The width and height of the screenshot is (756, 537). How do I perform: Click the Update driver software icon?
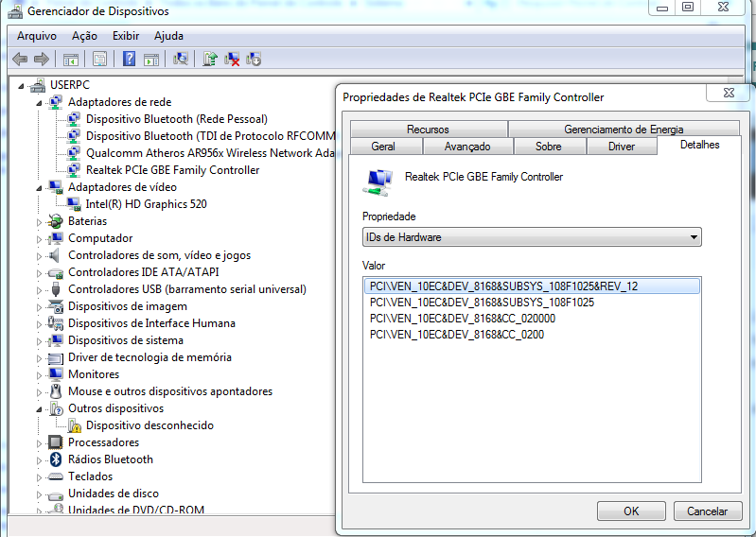(x=210, y=59)
